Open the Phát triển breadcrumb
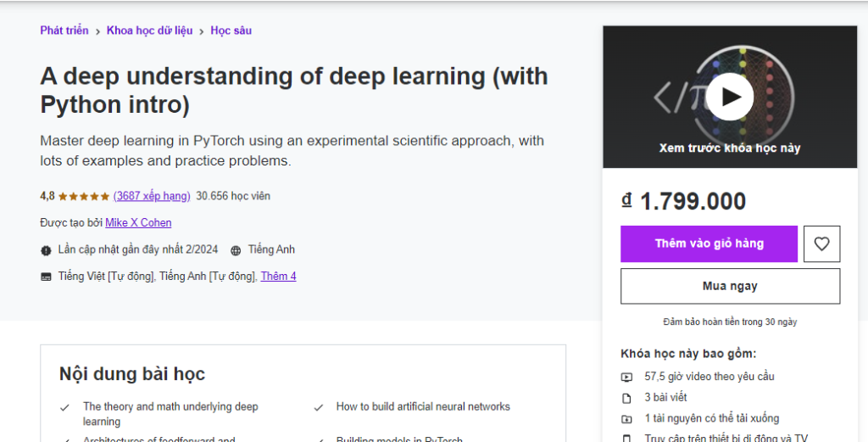 (x=64, y=31)
